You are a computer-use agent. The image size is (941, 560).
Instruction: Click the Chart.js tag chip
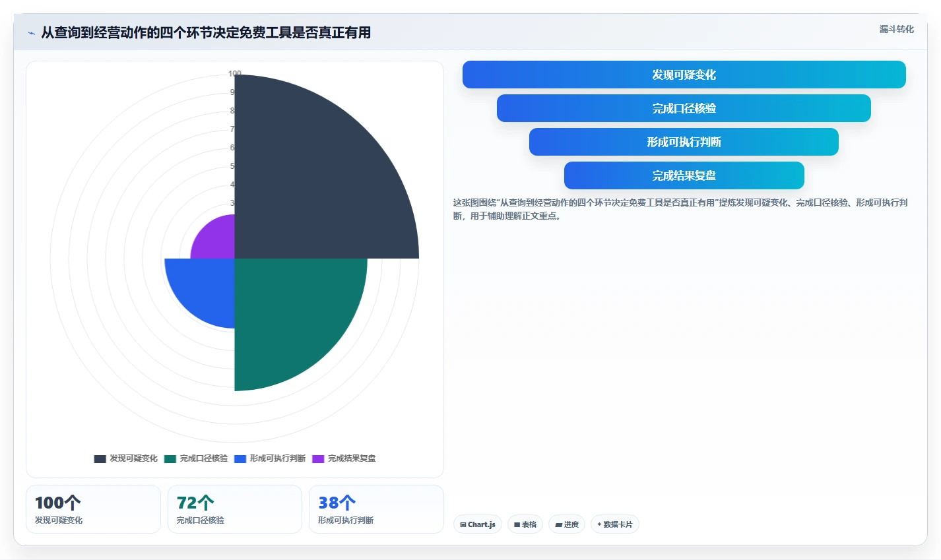478,524
